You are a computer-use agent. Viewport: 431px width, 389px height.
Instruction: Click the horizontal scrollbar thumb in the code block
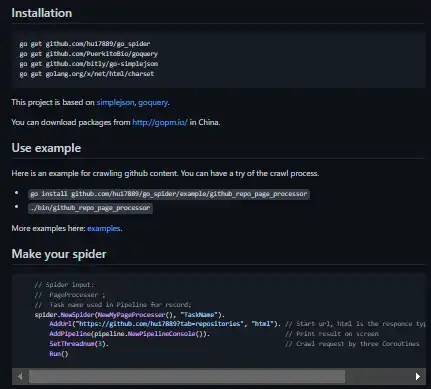click(x=187, y=376)
